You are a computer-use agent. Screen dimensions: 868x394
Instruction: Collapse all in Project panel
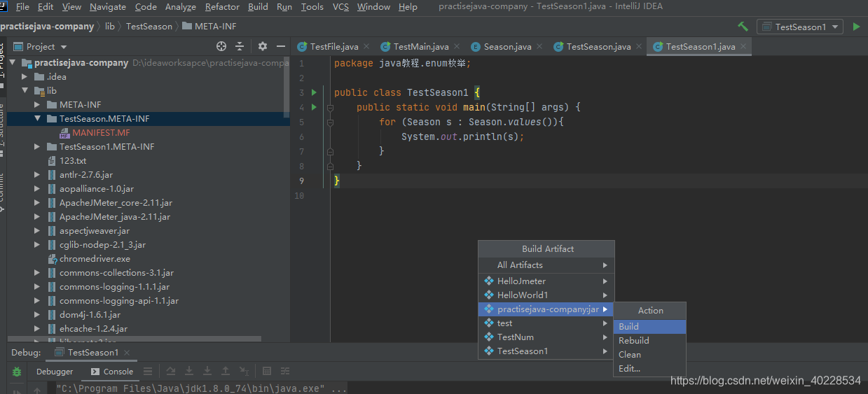[x=240, y=46]
